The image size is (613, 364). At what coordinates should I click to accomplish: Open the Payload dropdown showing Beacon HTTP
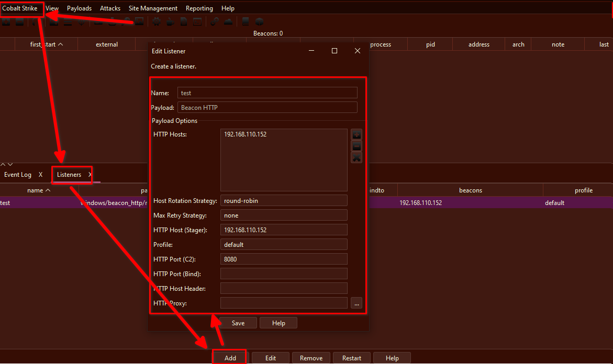coord(267,107)
